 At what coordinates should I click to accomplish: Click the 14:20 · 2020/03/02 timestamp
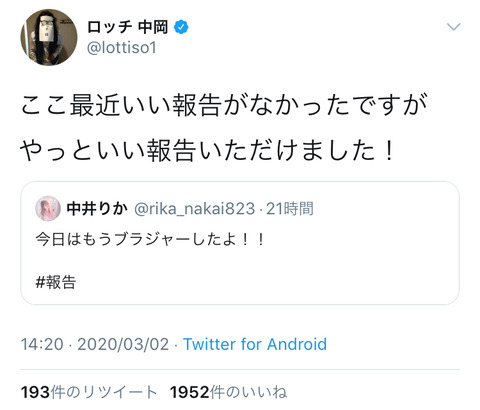pyautogui.click(x=95, y=344)
